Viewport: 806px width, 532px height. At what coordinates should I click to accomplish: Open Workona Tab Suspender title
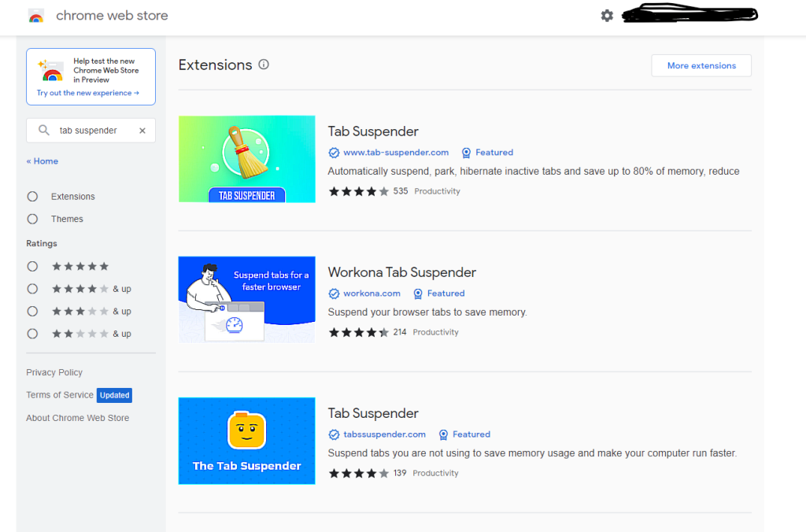[402, 272]
